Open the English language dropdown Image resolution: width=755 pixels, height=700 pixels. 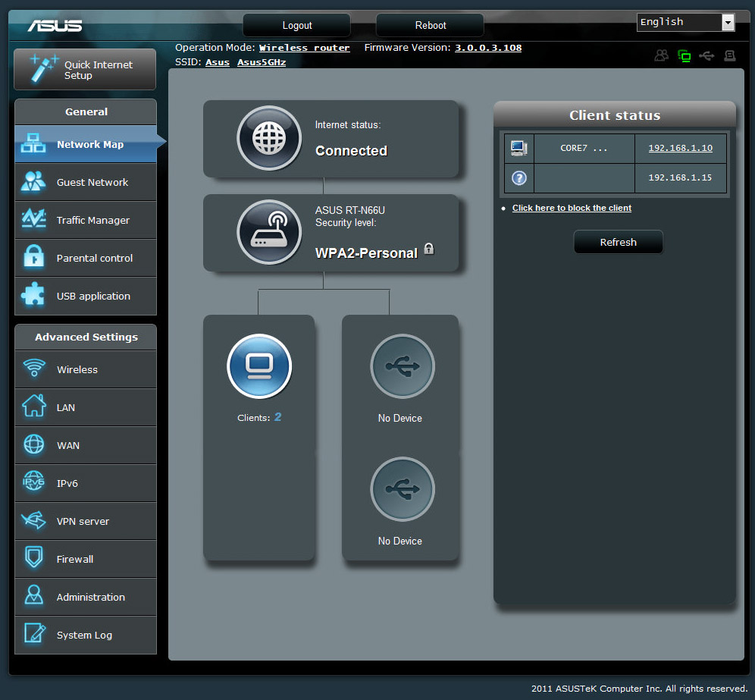click(x=685, y=22)
